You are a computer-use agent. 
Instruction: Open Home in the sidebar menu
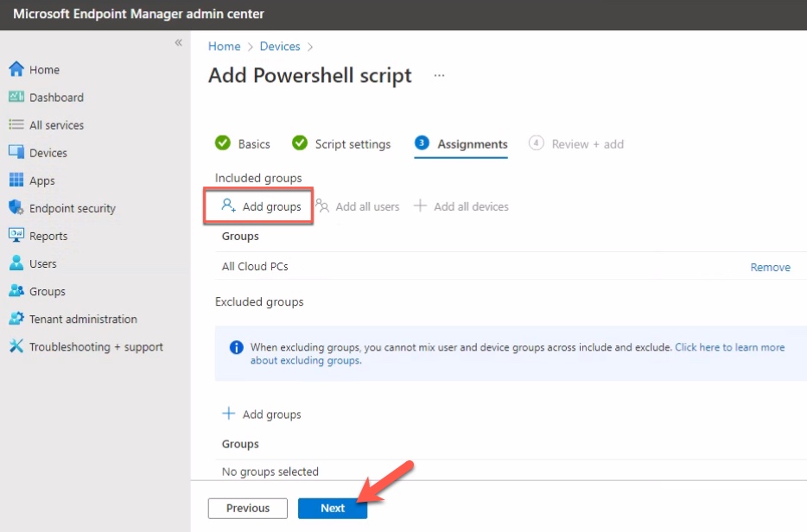tap(44, 70)
